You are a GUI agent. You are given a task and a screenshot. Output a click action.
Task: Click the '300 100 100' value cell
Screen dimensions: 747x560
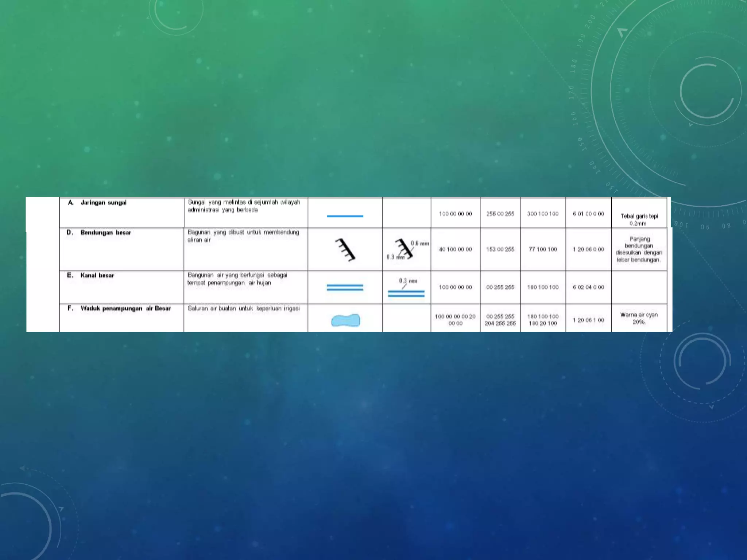click(543, 214)
